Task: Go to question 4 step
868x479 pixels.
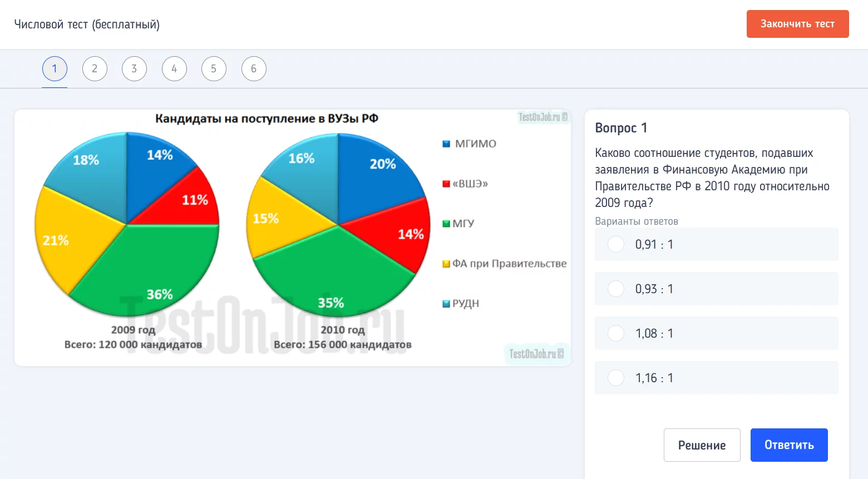Action: [174, 69]
